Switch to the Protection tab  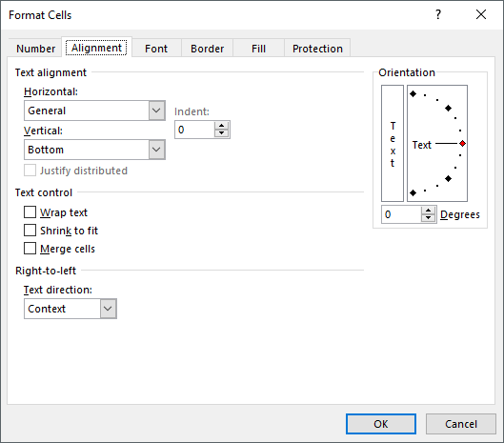click(x=317, y=49)
